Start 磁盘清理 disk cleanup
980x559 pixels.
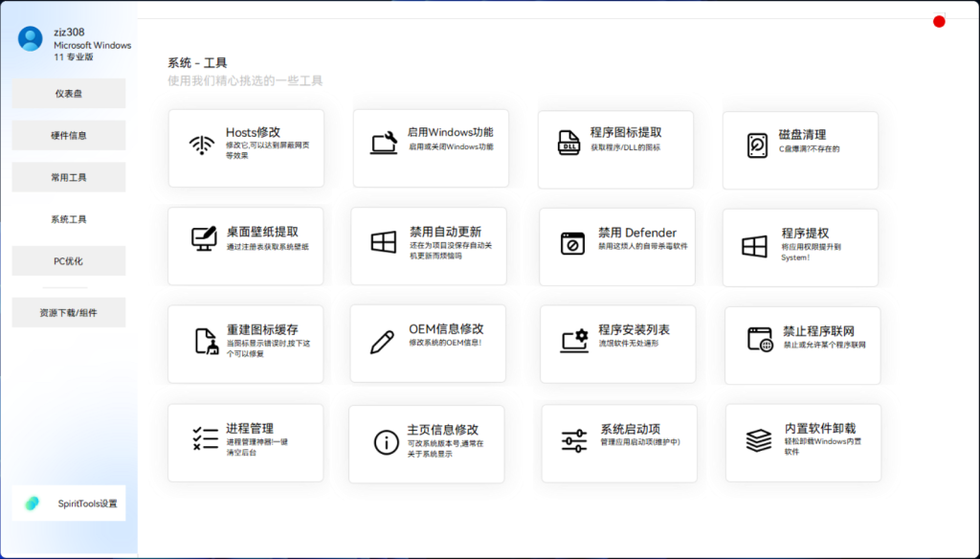[802, 149]
